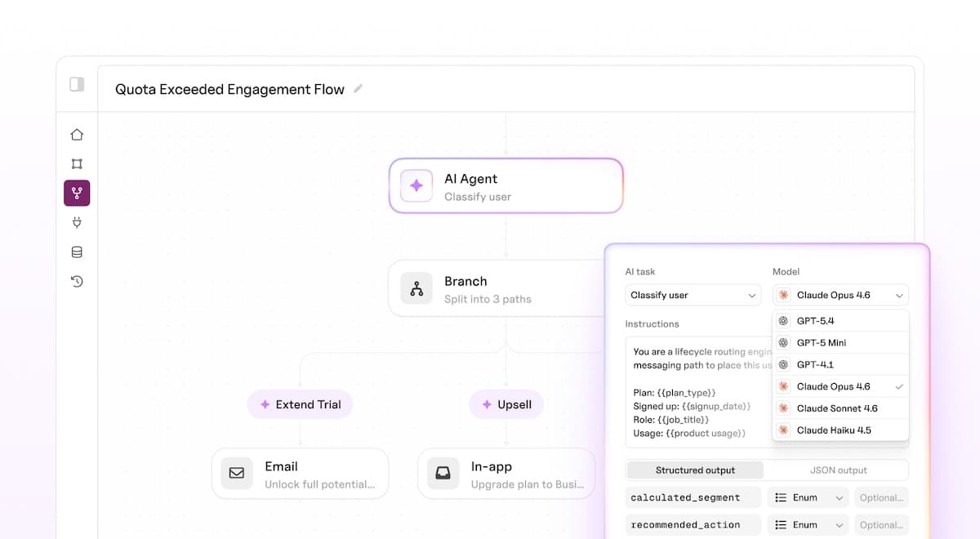Click the Claude icon beside Claude Haiku 4.5
The width and height of the screenshot is (980, 539).
[784, 430]
